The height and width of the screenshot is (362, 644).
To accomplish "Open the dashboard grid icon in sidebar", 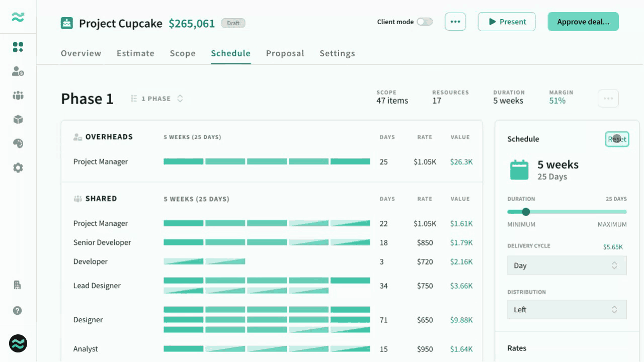I will 18,47.
